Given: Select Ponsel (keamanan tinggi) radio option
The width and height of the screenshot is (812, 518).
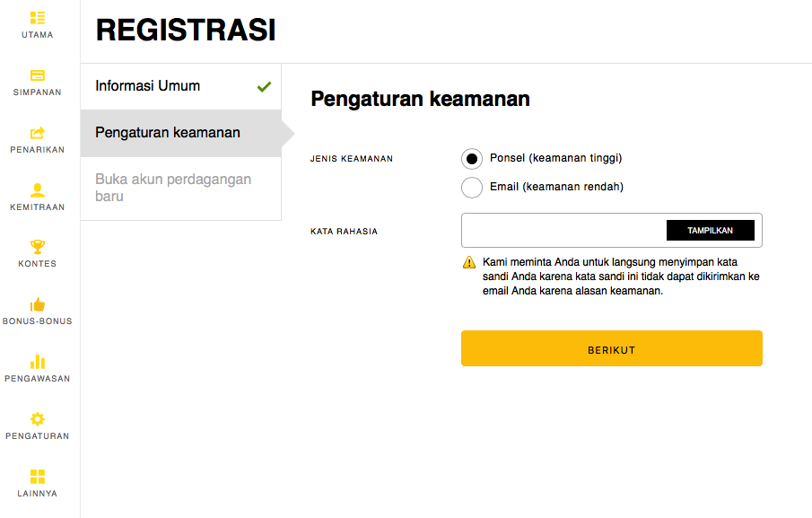Looking at the screenshot, I should pos(472,159).
